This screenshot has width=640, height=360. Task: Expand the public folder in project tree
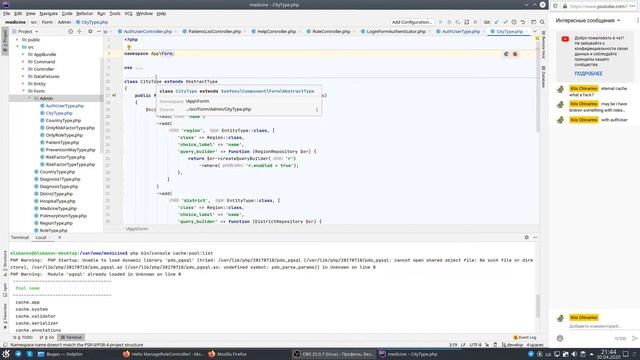coord(18,40)
